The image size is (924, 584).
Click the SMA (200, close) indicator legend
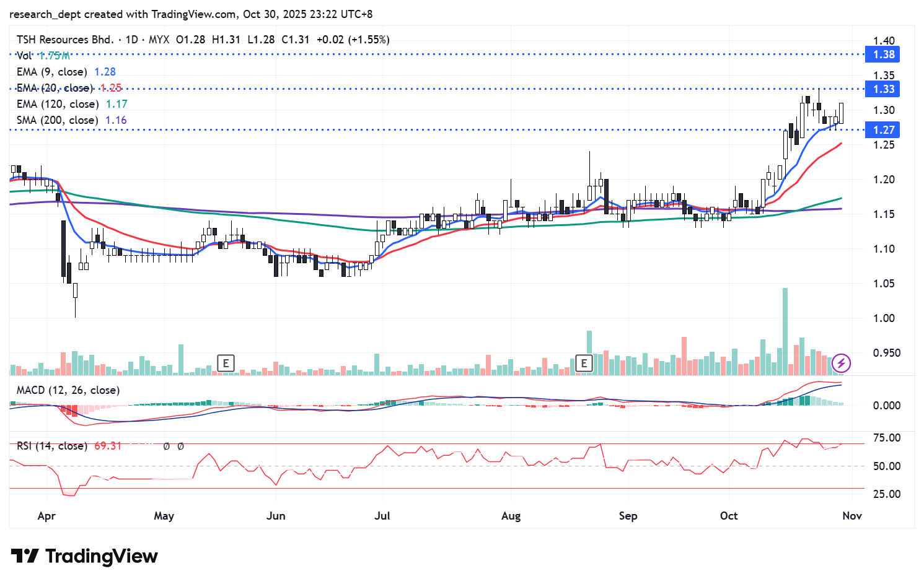pyautogui.click(x=58, y=120)
